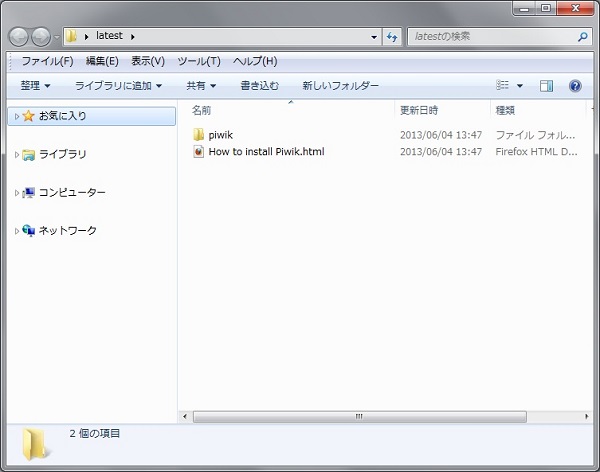Click the folder icon in address bar
The image size is (600, 472).
[x=71, y=36]
